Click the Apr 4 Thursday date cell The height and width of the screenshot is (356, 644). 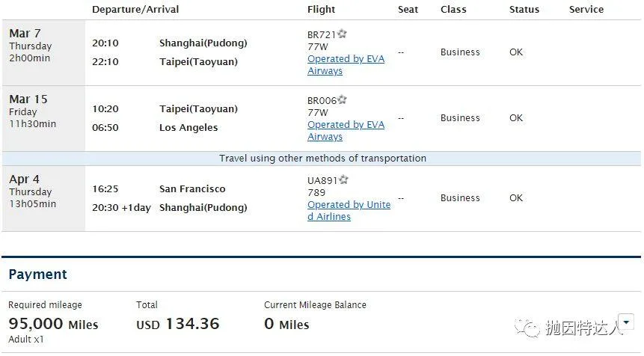(x=43, y=199)
